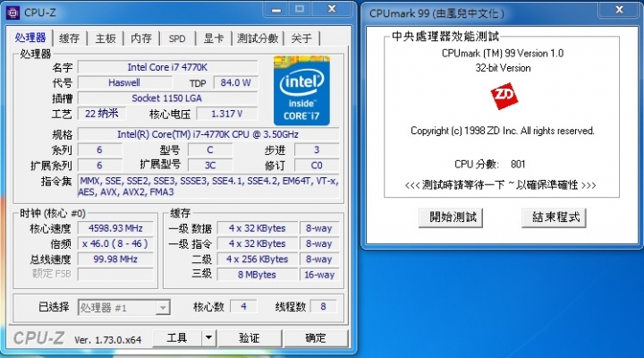
Task: Start the benchmark with 開始測試 button
Action: tap(451, 217)
